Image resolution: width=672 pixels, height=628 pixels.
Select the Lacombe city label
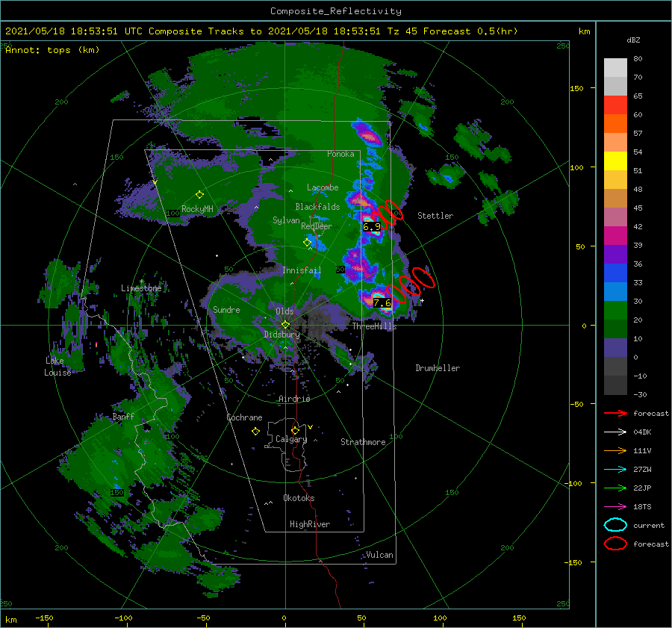(x=323, y=187)
